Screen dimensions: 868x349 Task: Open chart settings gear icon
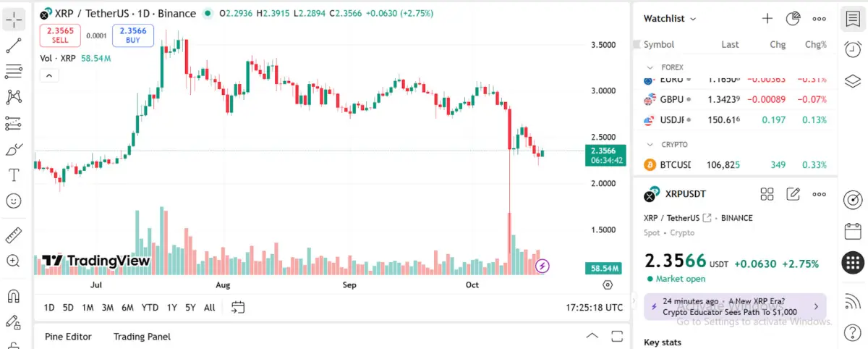pos(608,285)
